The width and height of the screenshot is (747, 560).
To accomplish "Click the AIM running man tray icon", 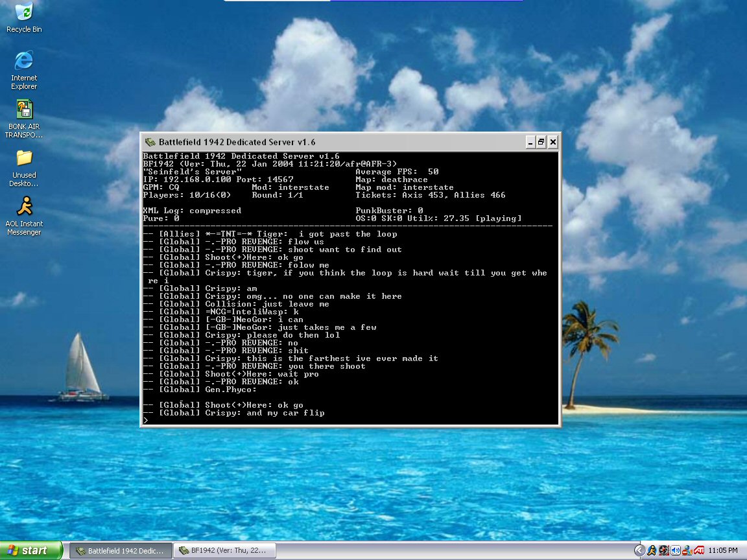I will [651, 550].
